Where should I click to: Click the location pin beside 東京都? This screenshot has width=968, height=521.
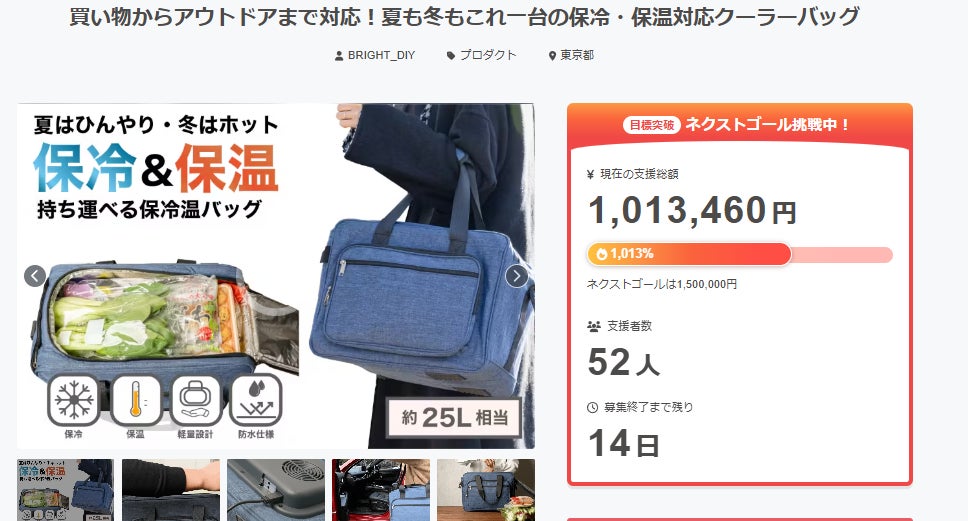tap(553, 56)
